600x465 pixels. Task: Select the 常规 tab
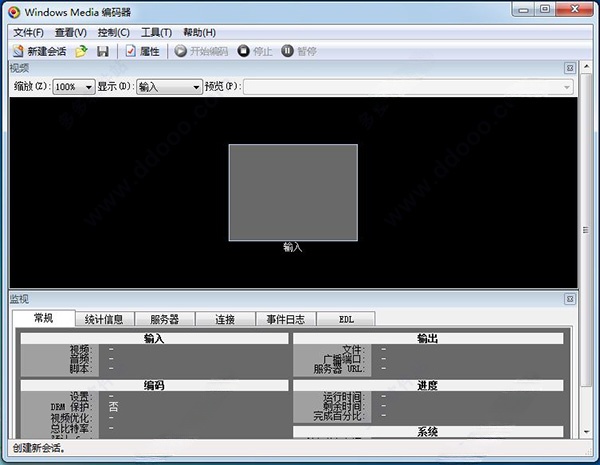point(44,318)
